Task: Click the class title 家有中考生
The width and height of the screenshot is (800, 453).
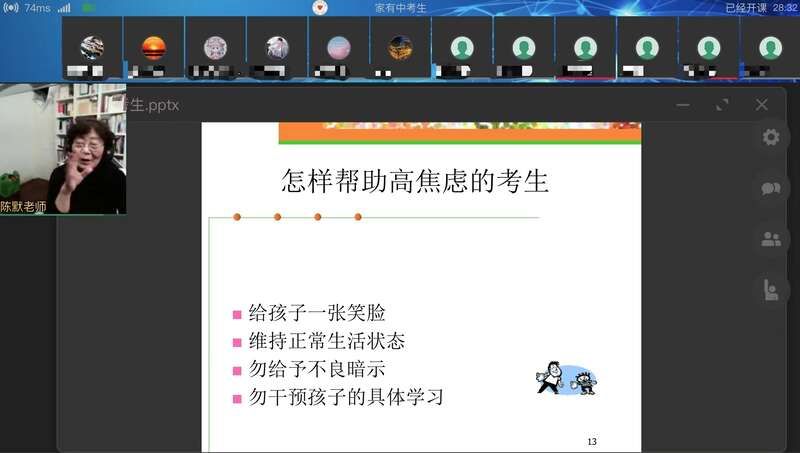Action: 400,8
